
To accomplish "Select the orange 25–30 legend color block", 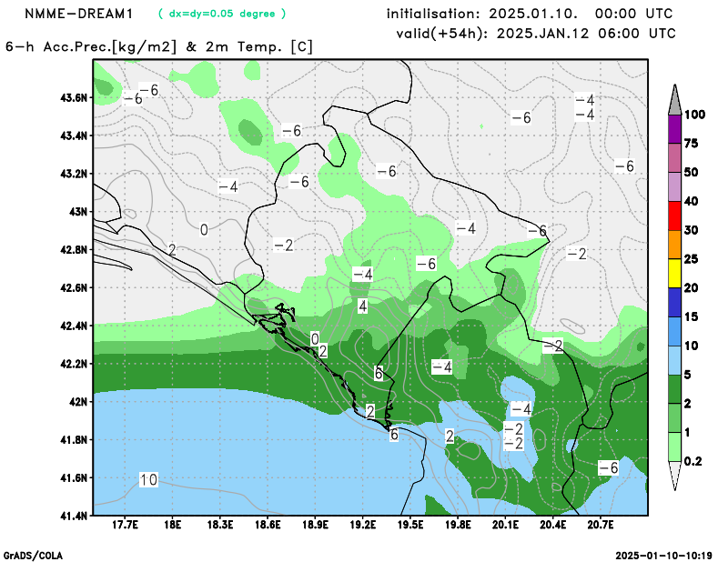I will (x=674, y=245).
